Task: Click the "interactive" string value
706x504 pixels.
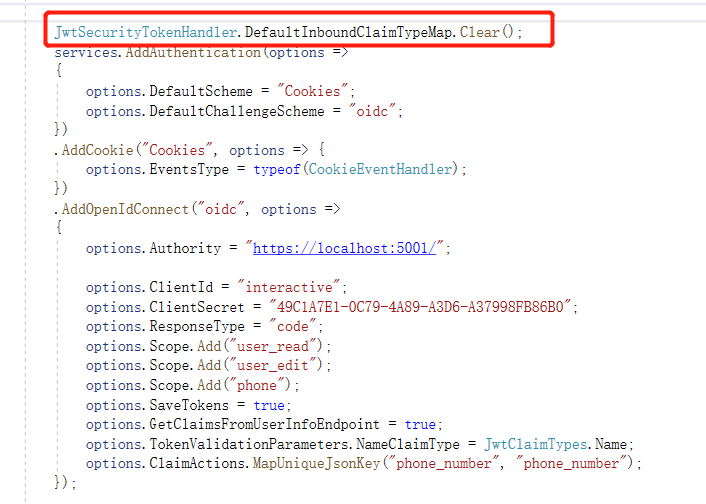Action: (x=289, y=287)
